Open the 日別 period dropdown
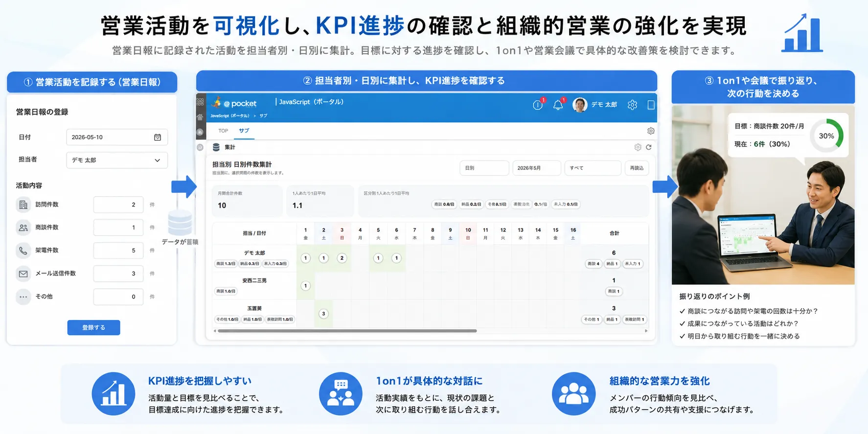The image size is (868, 434). point(484,168)
